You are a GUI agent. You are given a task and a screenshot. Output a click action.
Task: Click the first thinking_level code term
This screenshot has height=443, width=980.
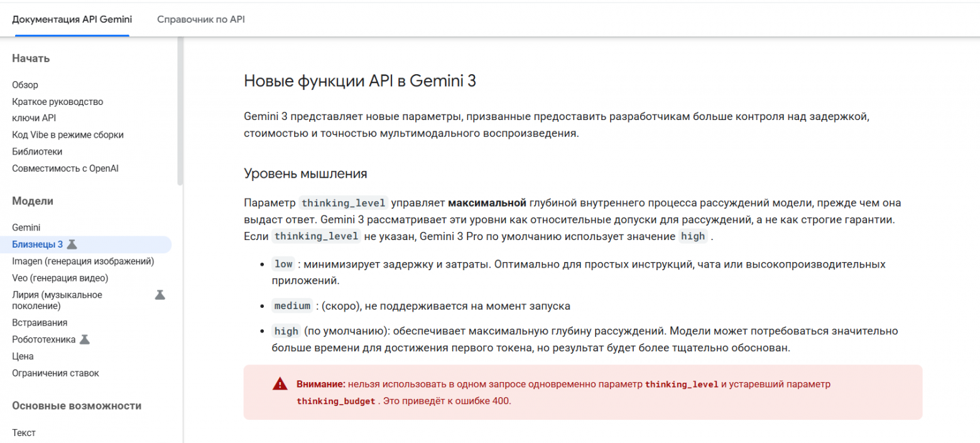pos(343,203)
